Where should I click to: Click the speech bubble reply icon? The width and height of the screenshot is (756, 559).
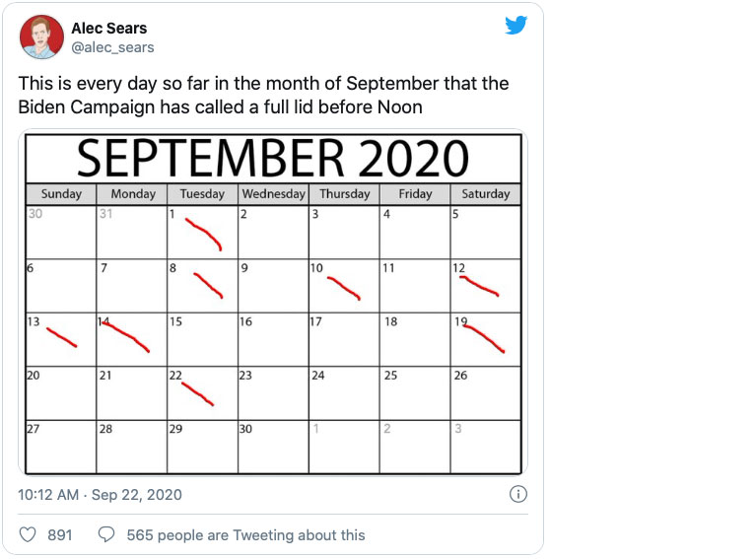(x=105, y=534)
